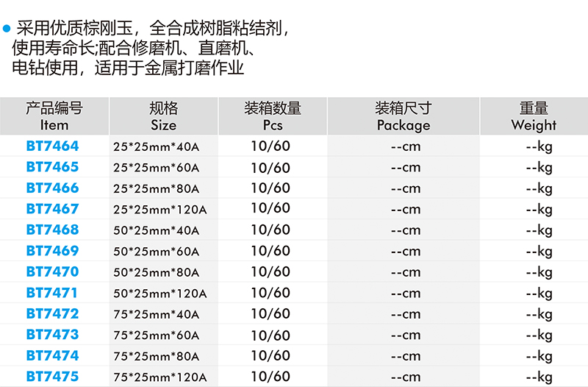The height and width of the screenshot is (387, 588).
Task: Select item BT7468
Action: coord(52,230)
